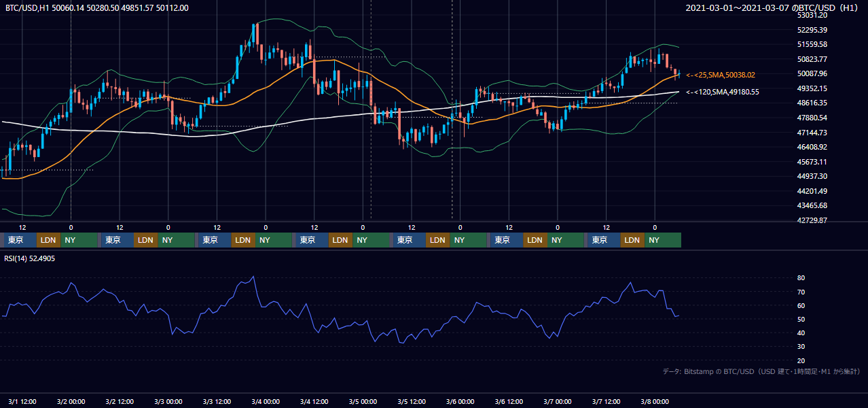Click the 3/1 12:00 date label

pos(22,401)
